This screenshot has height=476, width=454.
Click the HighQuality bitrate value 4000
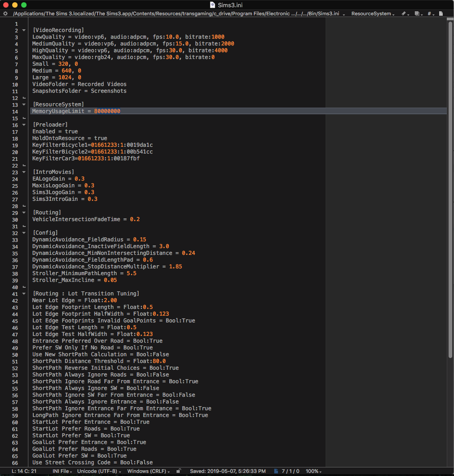click(221, 50)
